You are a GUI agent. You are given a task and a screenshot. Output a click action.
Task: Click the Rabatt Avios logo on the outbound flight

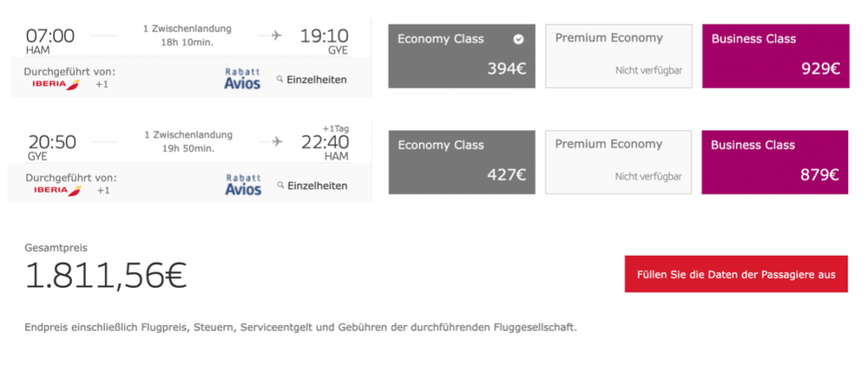pyautogui.click(x=242, y=78)
